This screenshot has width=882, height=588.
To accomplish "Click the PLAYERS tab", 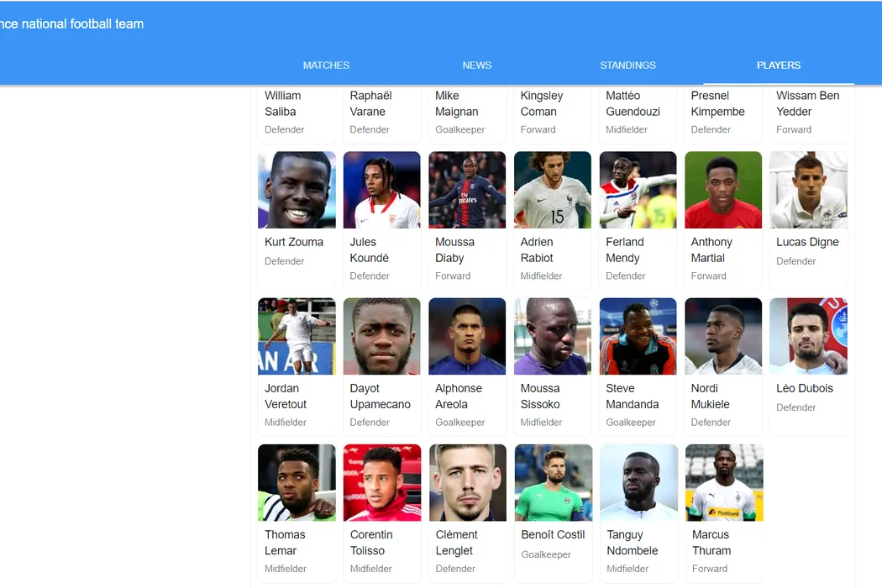I will (779, 66).
